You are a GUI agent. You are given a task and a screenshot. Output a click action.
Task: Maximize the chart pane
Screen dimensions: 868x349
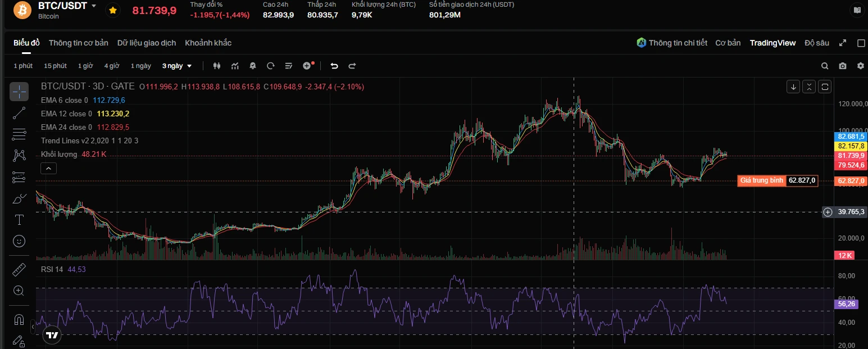click(825, 87)
